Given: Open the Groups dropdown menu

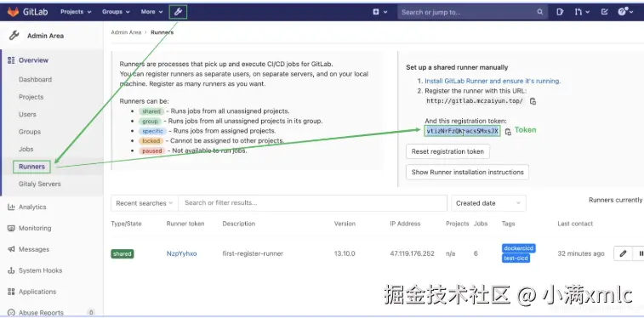Looking at the screenshot, I should [116, 12].
